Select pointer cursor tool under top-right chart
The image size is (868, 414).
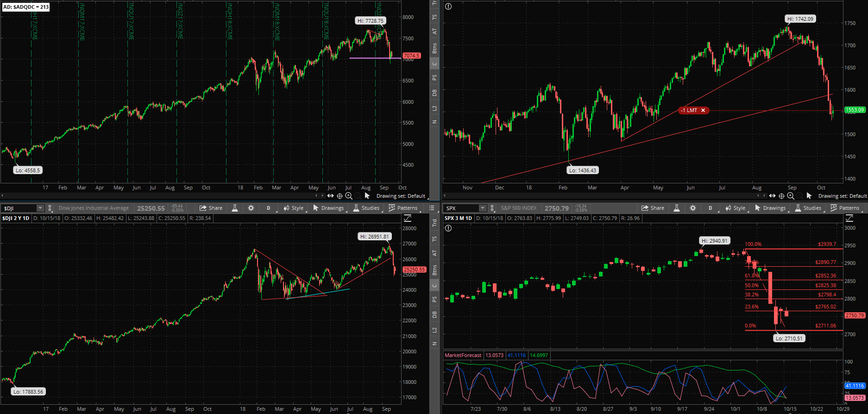(809, 196)
